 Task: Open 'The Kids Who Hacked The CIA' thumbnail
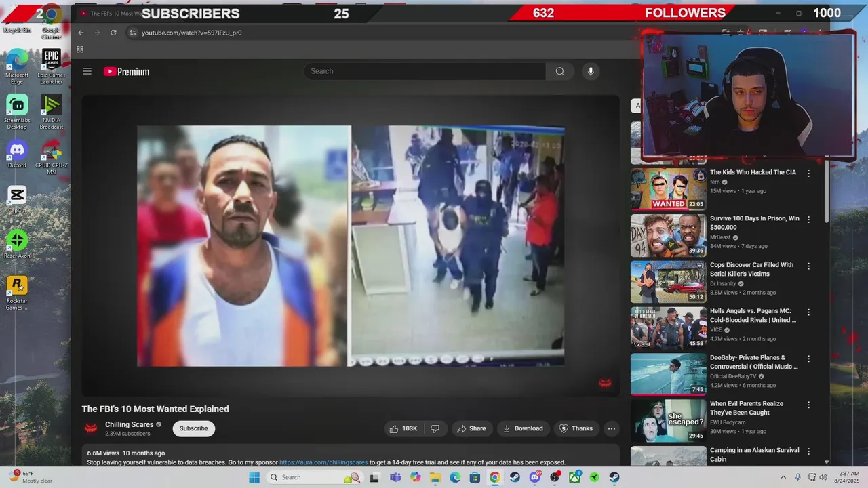[x=669, y=188]
